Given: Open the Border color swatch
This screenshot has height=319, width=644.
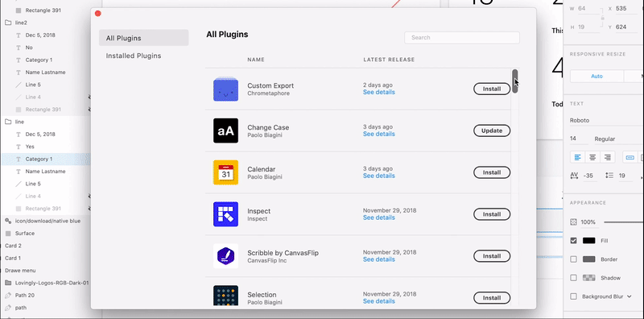Looking at the screenshot, I should click(589, 259).
